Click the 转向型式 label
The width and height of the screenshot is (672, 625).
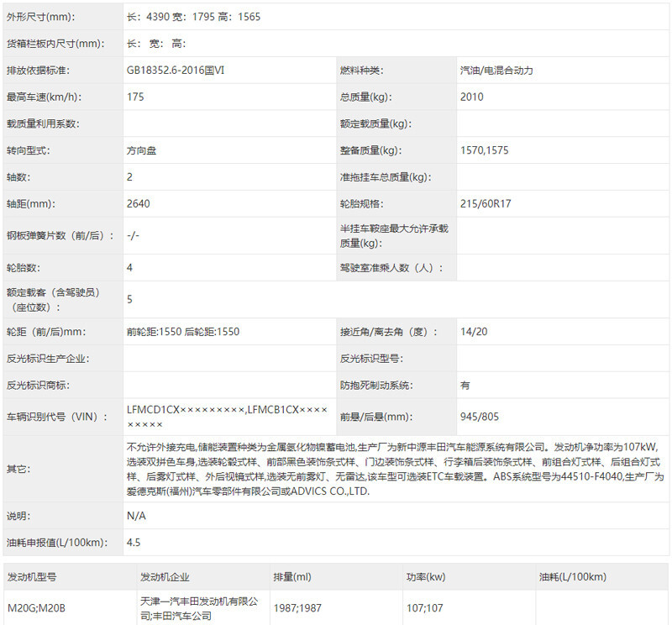click(x=28, y=150)
